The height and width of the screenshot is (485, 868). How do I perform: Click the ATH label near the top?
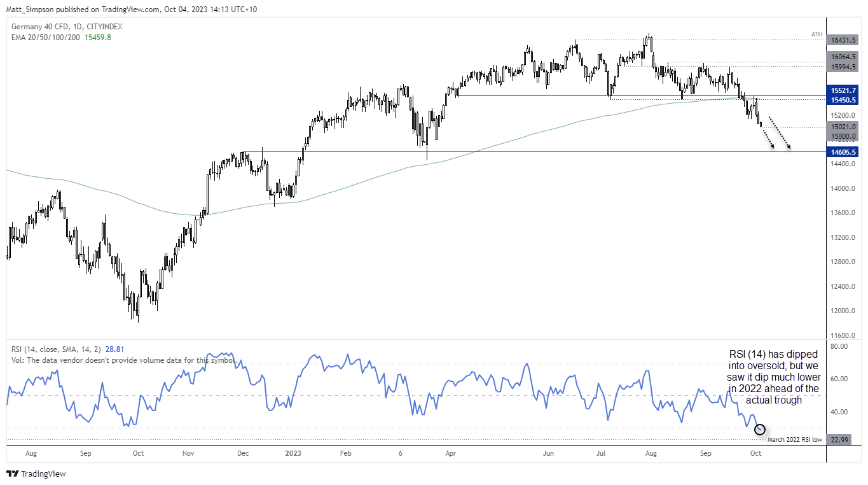click(816, 34)
